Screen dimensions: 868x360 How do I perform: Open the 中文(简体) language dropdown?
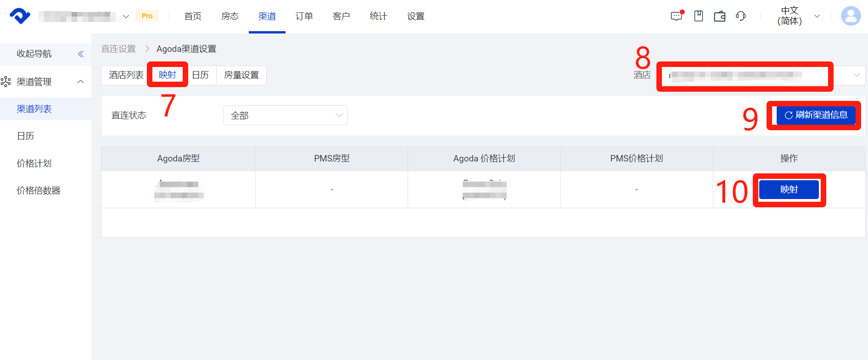pos(798,16)
